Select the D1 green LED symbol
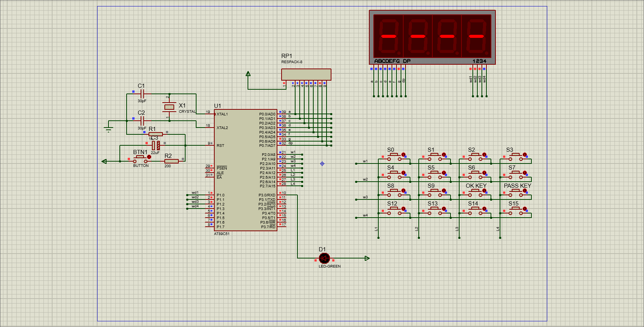 click(x=324, y=258)
